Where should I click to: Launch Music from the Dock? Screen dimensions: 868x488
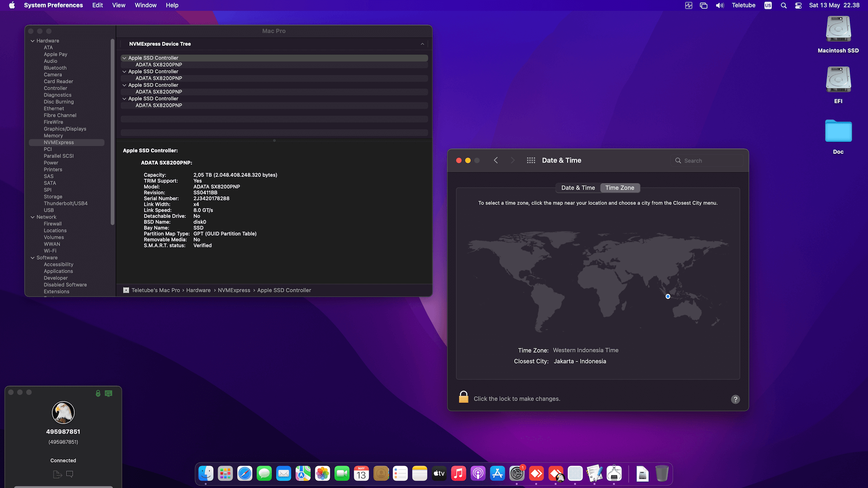click(x=458, y=474)
